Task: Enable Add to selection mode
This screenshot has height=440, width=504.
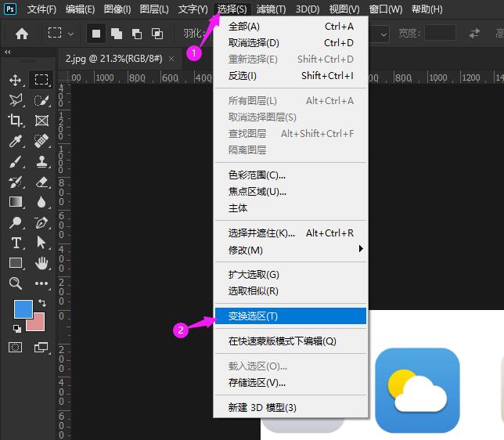Action: point(117,34)
